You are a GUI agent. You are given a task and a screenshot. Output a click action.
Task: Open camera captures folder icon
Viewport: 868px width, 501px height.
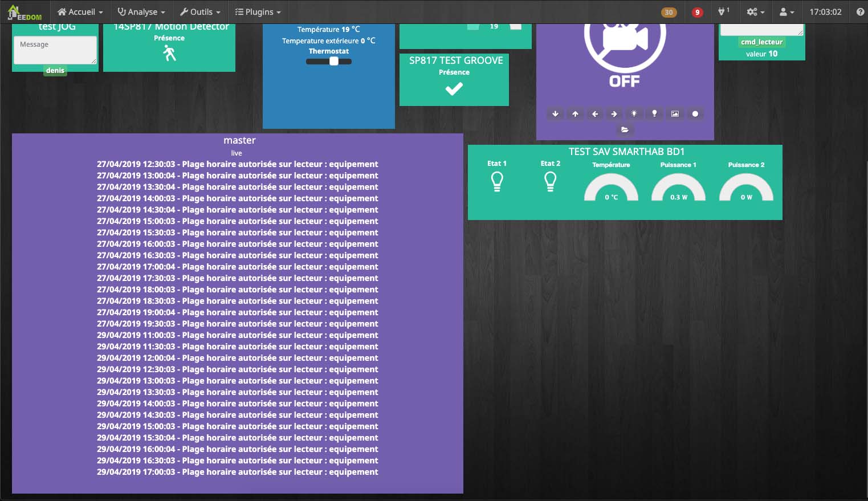pyautogui.click(x=625, y=130)
